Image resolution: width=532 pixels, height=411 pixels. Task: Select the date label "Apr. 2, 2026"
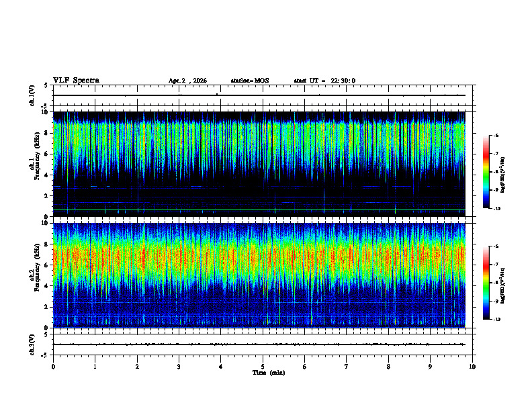tap(187, 81)
